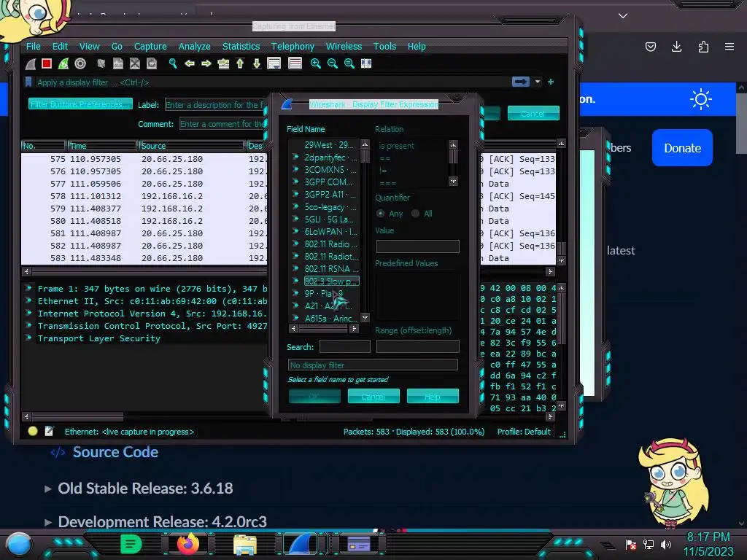The width and height of the screenshot is (747, 560).
Task: Click the Resize columns to content icon
Action: [366, 63]
